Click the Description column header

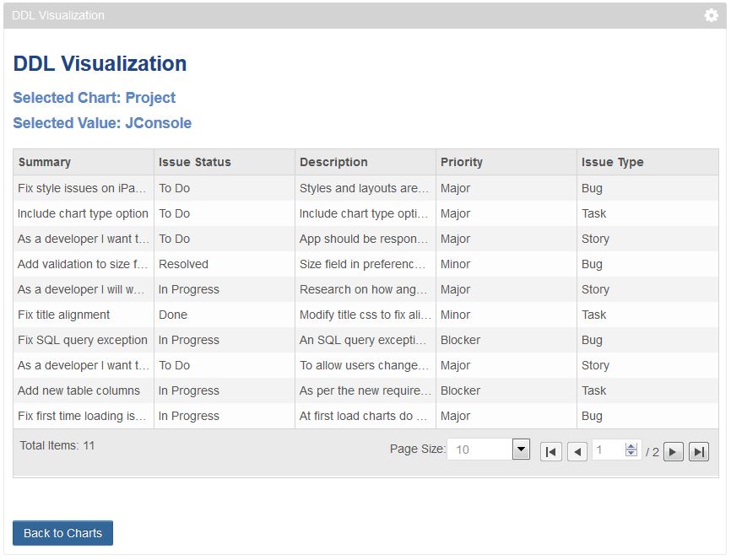point(333,162)
